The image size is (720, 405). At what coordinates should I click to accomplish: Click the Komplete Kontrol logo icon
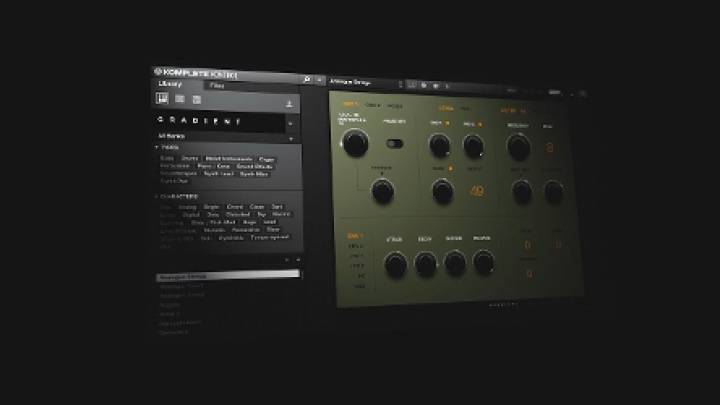158,71
